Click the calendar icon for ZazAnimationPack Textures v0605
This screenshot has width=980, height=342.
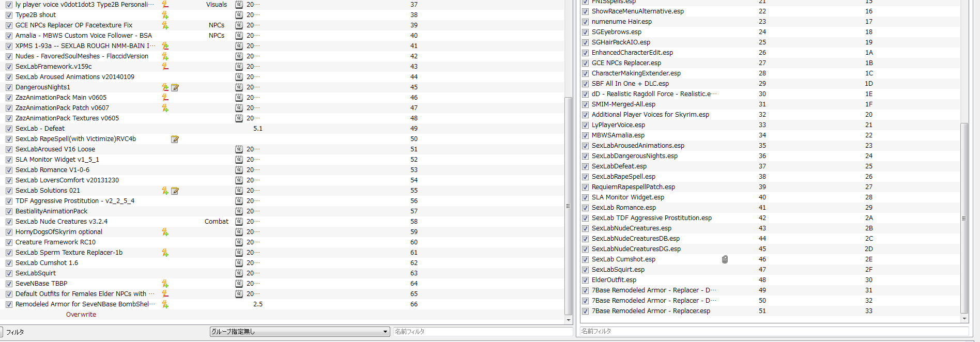coord(239,118)
